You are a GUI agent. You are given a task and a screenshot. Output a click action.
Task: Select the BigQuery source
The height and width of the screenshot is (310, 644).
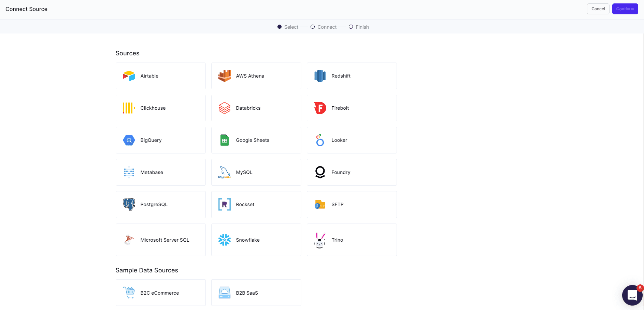[160, 140]
